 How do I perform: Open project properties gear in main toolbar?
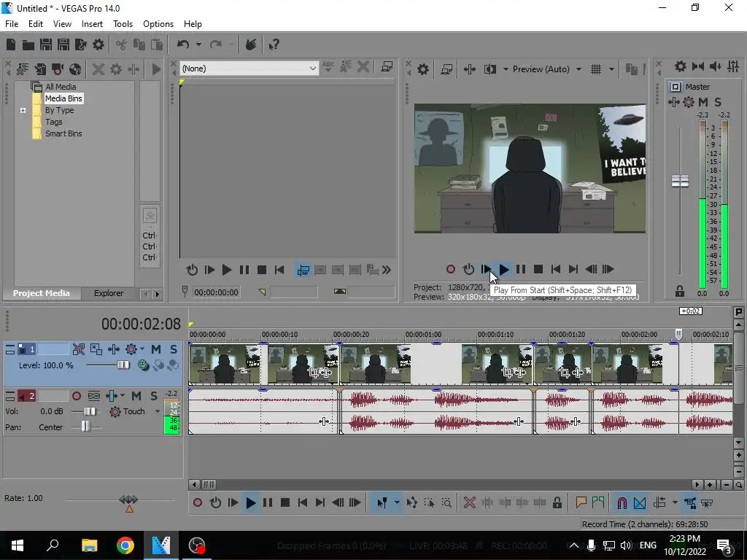98,44
